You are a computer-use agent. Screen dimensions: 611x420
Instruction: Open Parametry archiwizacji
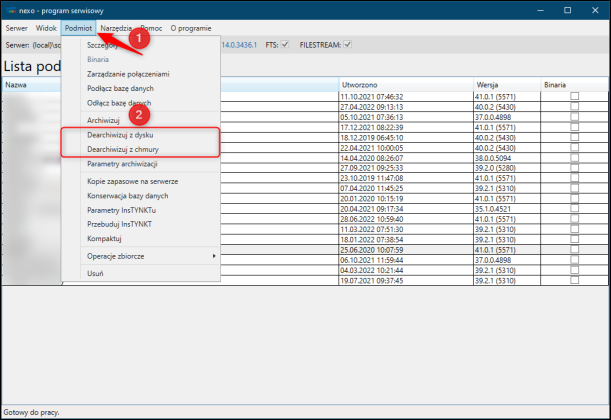[141, 164]
